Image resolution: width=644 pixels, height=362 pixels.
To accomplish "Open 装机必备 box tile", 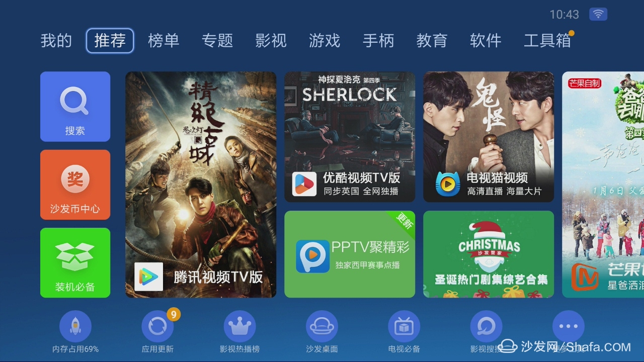I will 75,262.
